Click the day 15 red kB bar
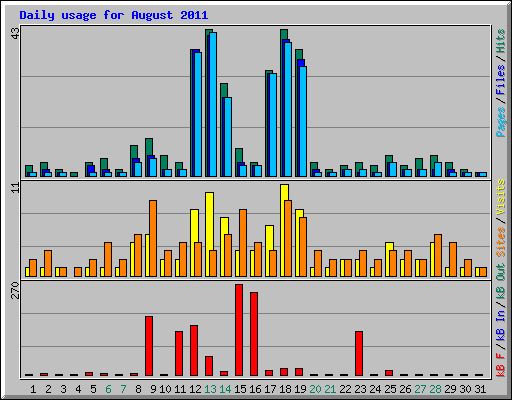512x400 pixels. pyautogui.click(x=239, y=330)
